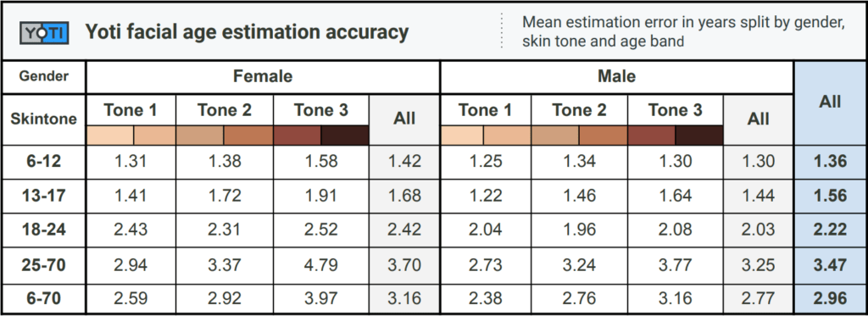
Task: Select the overall 2.96 total cell
Action: (x=831, y=299)
